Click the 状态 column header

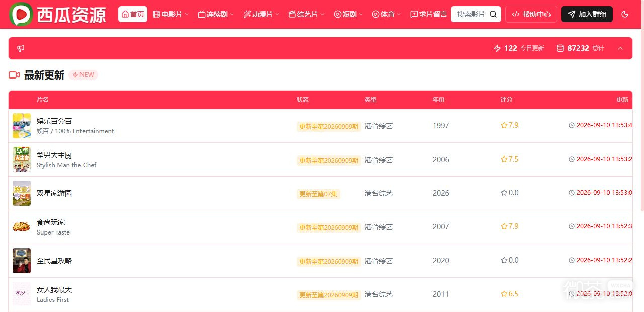pos(303,100)
